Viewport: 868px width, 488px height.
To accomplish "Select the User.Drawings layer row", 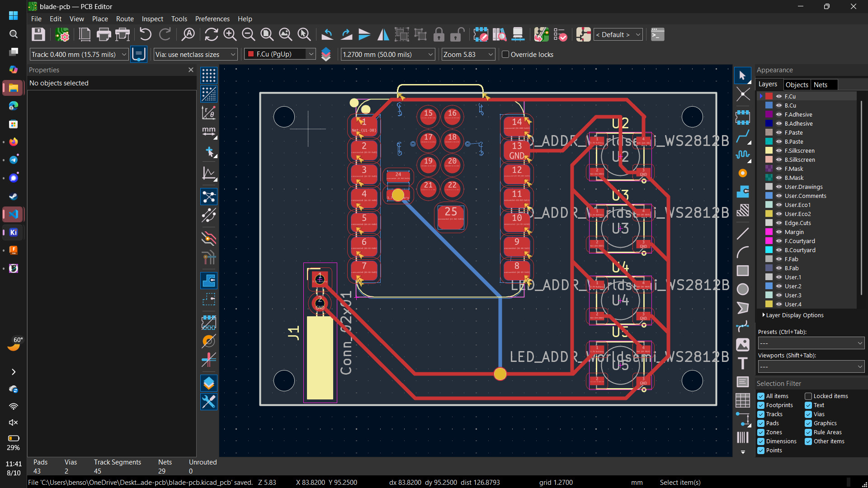I will click(807, 187).
